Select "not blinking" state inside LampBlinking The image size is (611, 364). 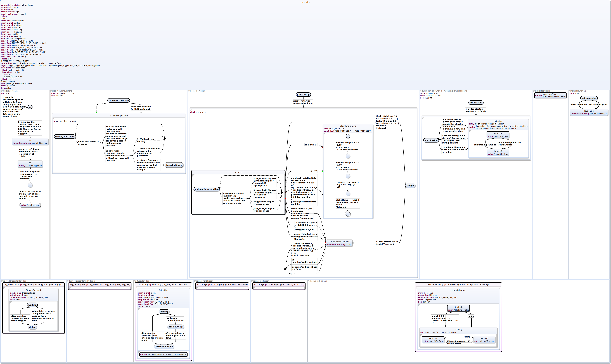point(458,309)
